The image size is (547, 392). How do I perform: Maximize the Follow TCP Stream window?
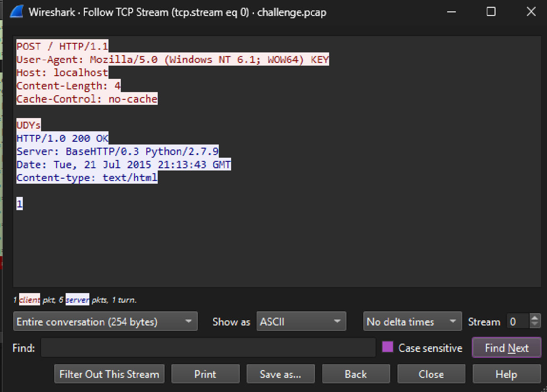coord(491,12)
